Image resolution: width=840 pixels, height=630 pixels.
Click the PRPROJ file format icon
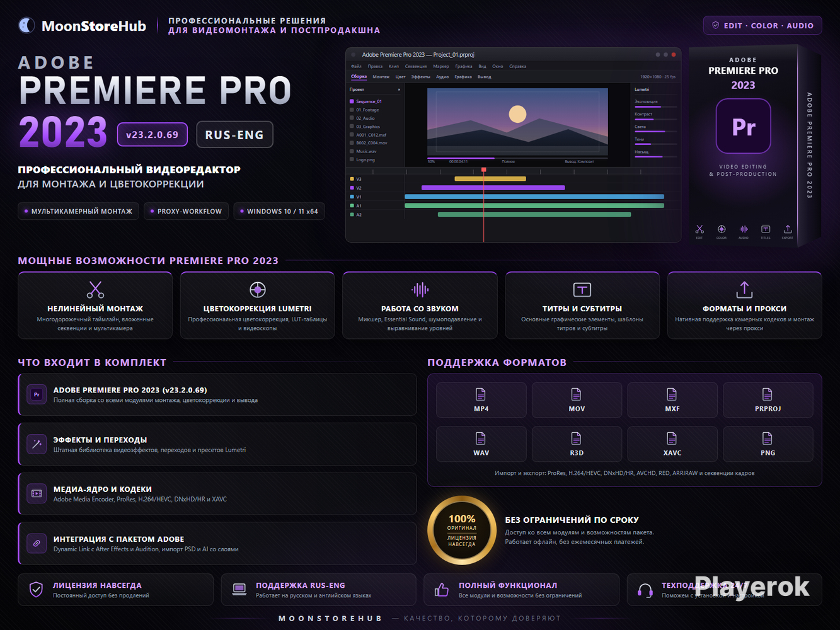[x=767, y=394]
